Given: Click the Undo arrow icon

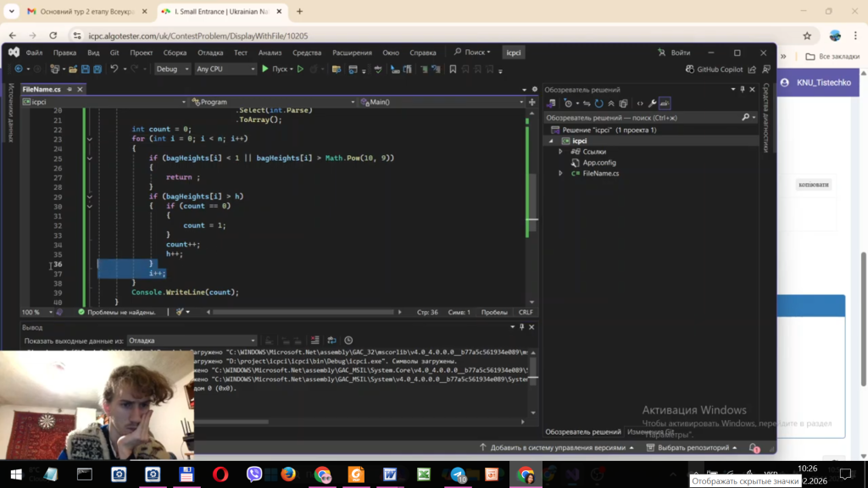Looking at the screenshot, I should pos(114,69).
